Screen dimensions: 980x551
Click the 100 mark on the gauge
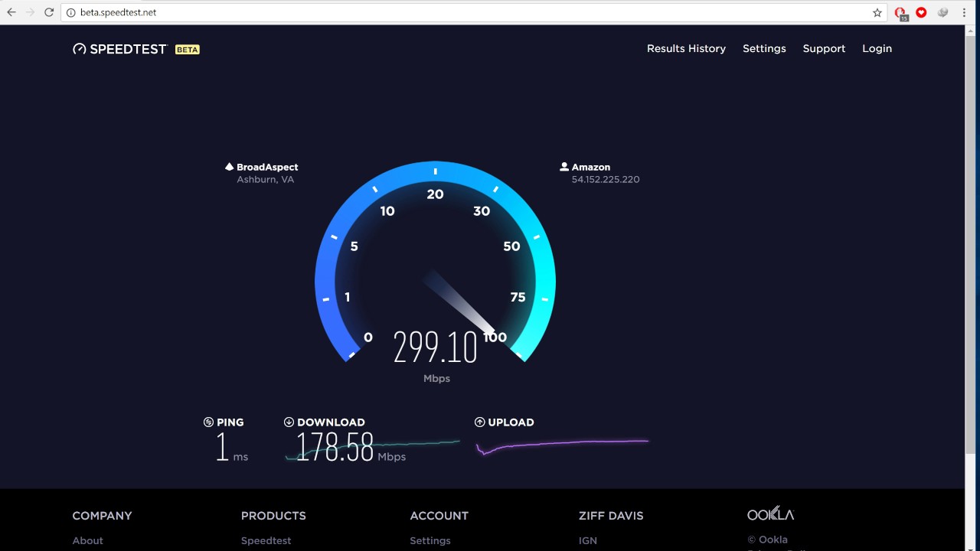coord(495,337)
